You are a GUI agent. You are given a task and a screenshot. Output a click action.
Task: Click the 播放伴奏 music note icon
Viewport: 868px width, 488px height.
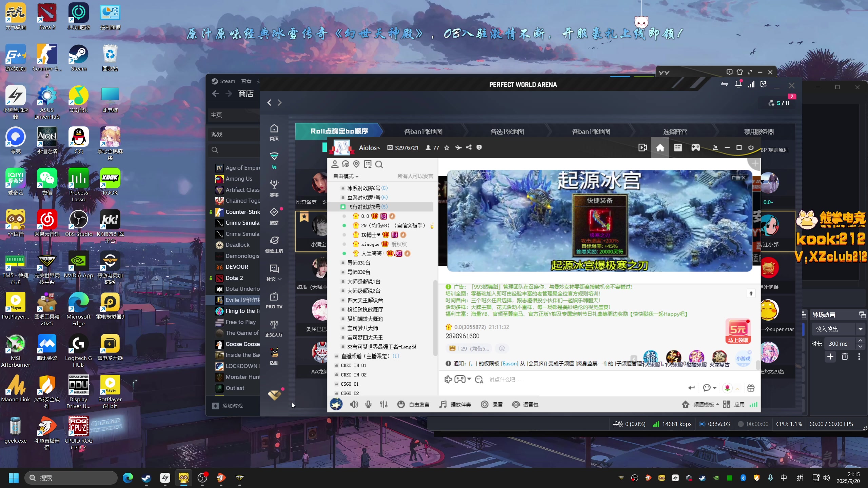[x=443, y=404]
